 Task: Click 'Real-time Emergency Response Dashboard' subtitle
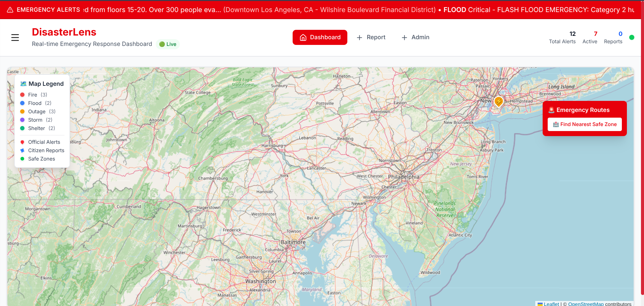(x=92, y=44)
